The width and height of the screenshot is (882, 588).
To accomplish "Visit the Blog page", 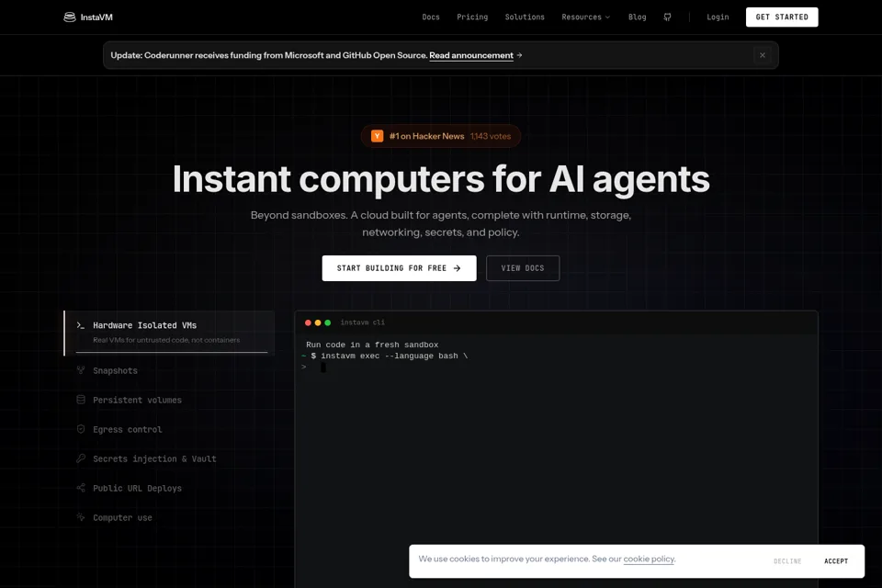I will pos(638,17).
